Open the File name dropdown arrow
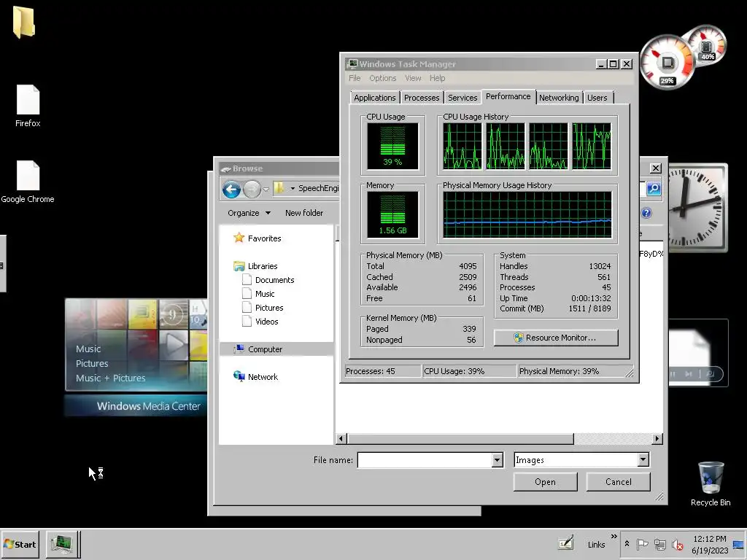This screenshot has width=747, height=560. pyautogui.click(x=497, y=460)
